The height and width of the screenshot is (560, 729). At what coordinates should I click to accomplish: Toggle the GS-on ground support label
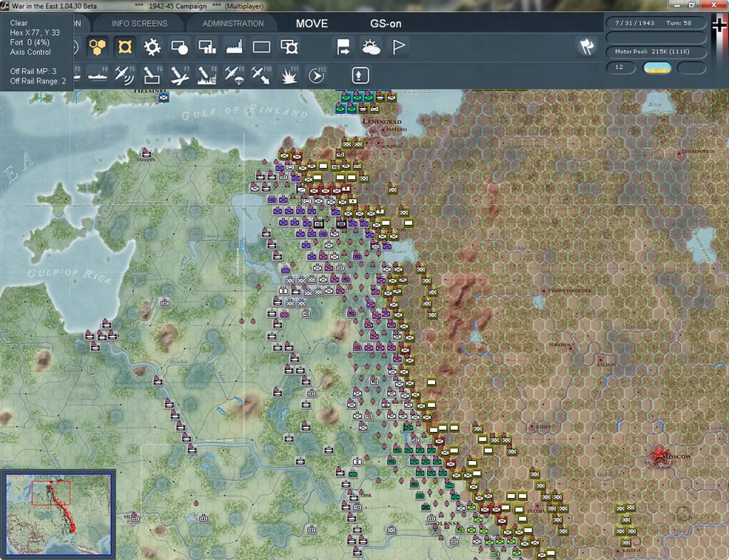386,23
